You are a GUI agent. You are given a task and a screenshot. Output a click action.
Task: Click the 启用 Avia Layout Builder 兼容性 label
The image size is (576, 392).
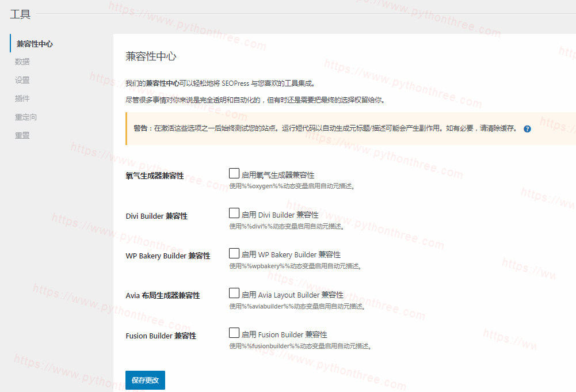coord(292,295)
